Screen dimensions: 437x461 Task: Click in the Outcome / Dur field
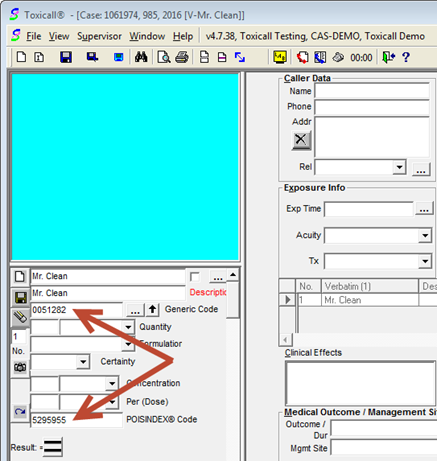[384, 428]
